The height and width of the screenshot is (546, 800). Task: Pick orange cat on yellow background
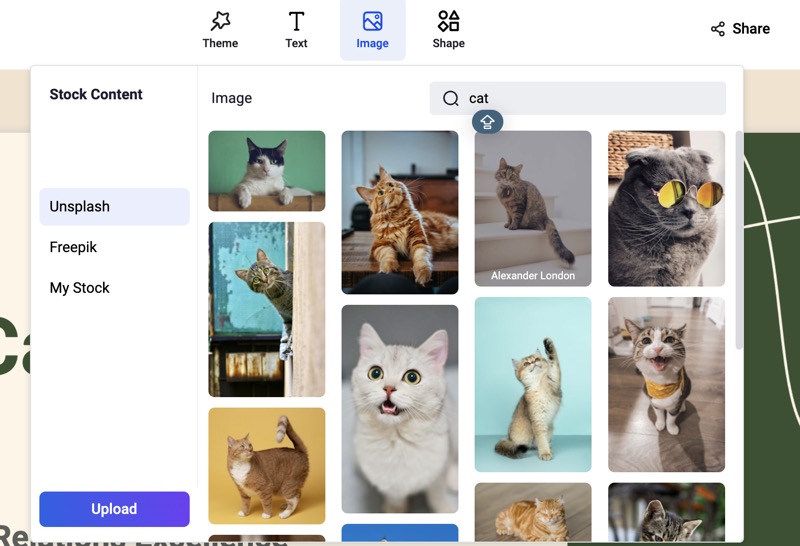(x=267, y=466)
